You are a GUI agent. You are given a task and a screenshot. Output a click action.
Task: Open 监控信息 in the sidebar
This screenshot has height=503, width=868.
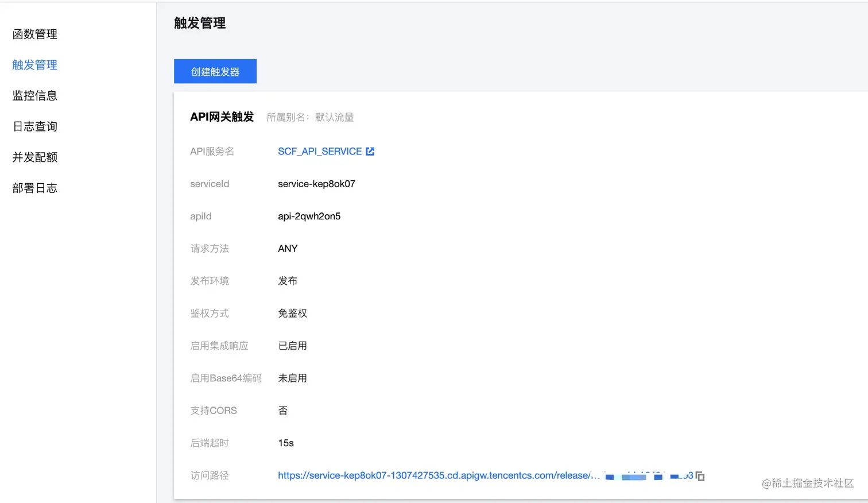(35, 95)
